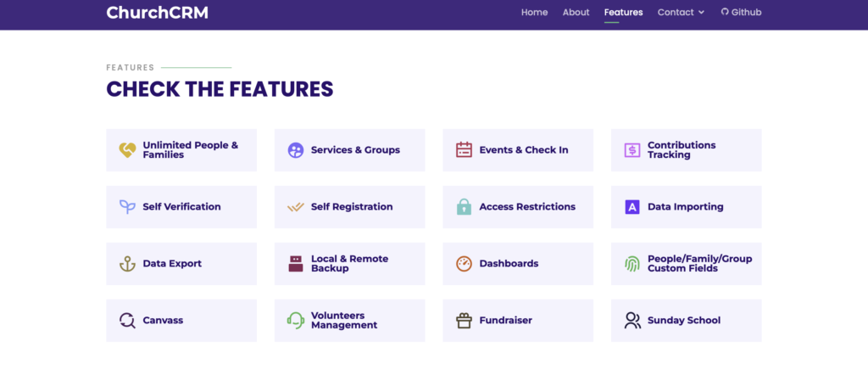Click the "People/Family/Group Custom Fields" label

[699, 264]
